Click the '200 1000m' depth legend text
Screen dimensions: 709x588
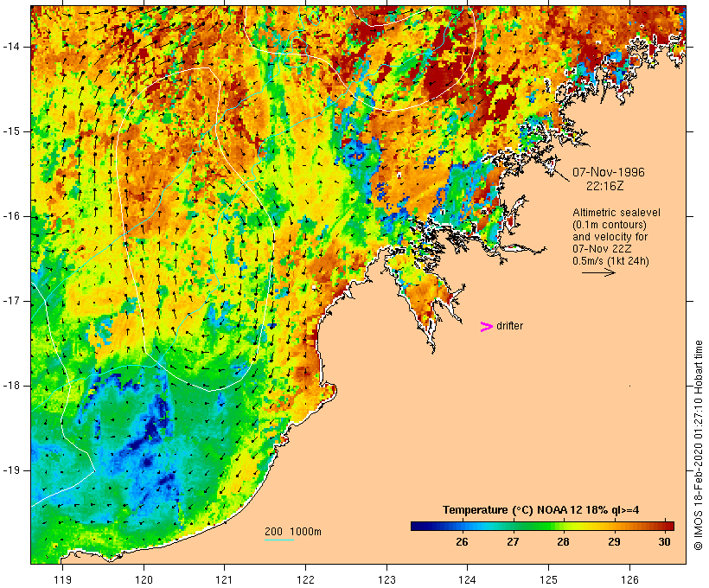[293, 532]
